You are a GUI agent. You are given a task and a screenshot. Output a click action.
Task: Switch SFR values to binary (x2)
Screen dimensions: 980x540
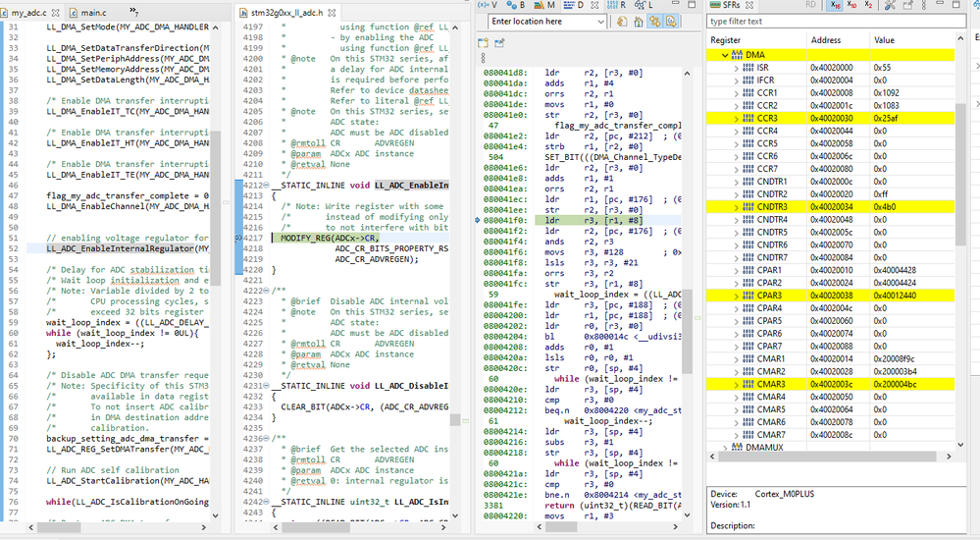point(868,5)
